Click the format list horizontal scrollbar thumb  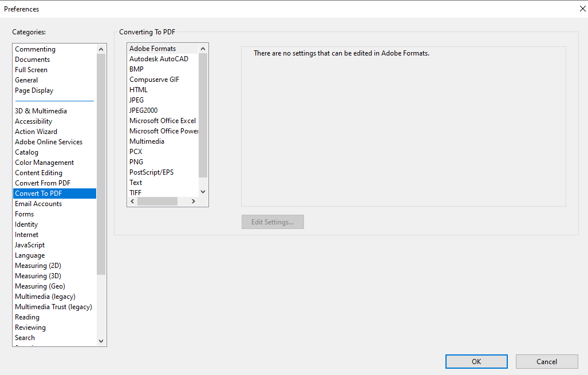point(157,202)
